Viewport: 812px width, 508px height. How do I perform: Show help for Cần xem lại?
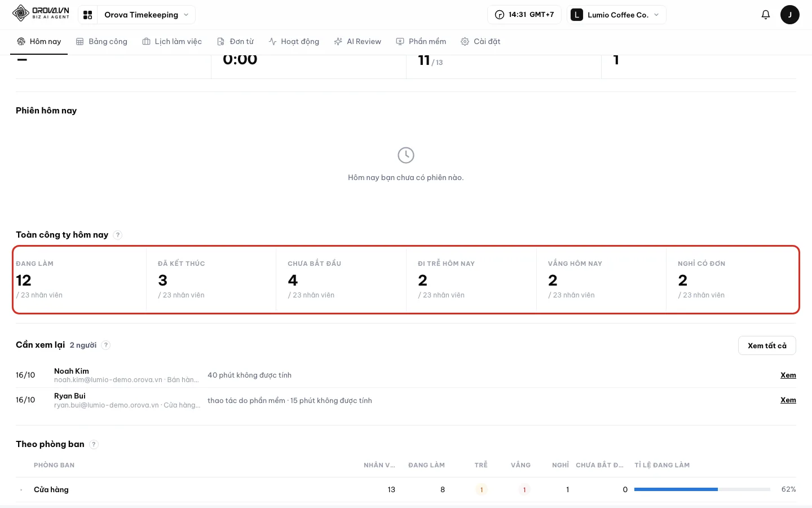tap(106, 345)
